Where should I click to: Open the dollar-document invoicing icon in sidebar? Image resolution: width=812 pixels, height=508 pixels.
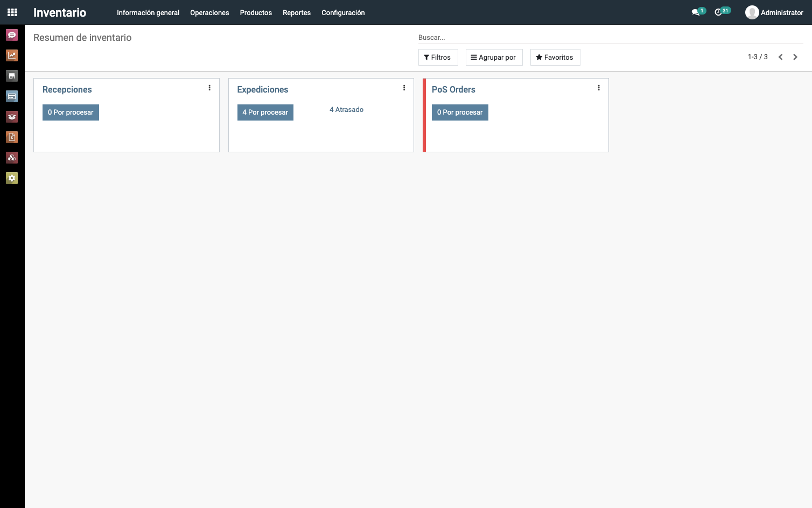12,137
